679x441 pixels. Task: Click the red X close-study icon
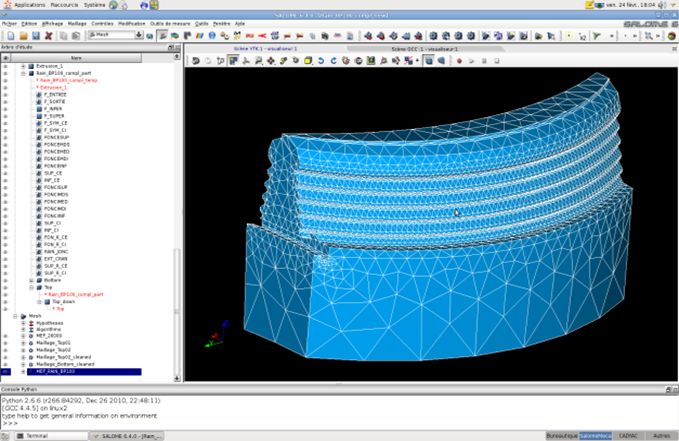point(48,36)
